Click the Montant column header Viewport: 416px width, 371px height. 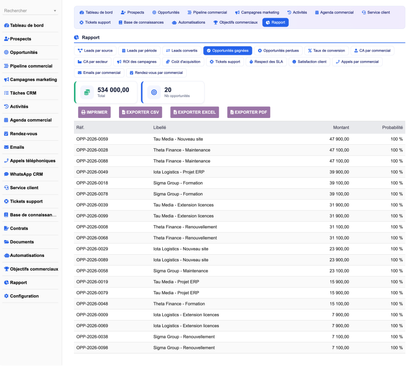pyautogui.click(x=341, y=128)
